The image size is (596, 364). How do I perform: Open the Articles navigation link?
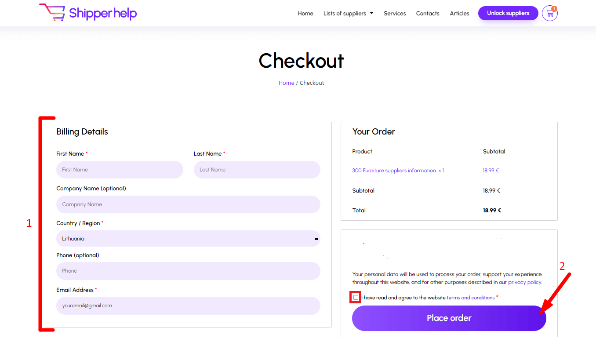pos(459,13)
